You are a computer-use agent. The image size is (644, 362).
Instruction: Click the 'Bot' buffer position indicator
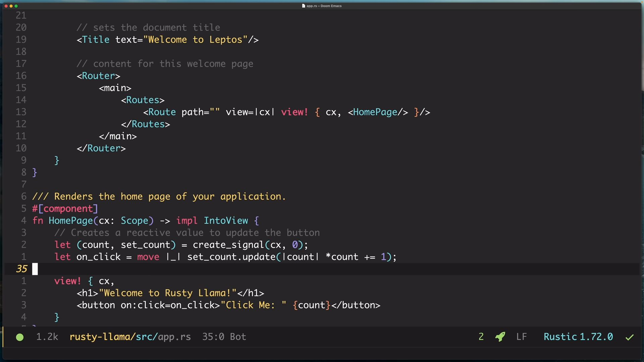(238, 337)
